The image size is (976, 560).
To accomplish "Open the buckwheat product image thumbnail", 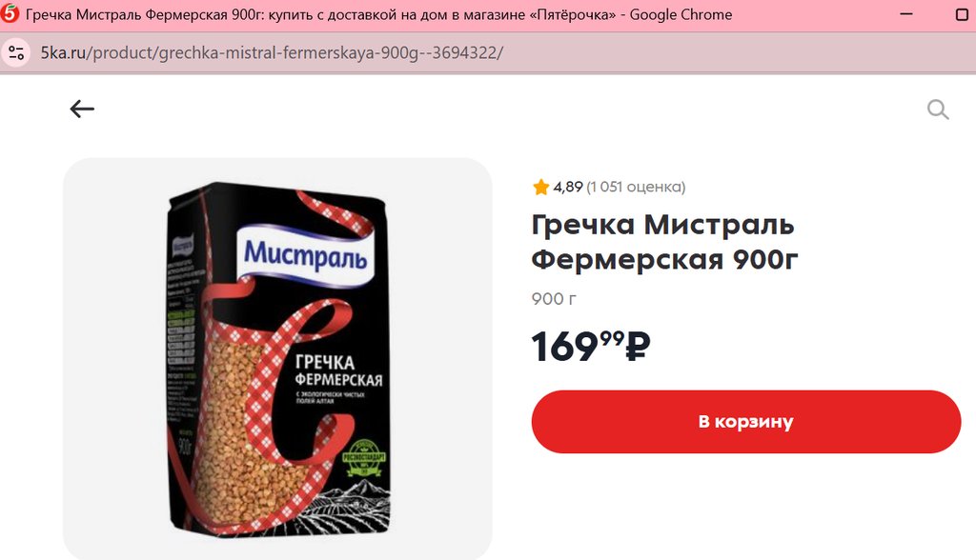I will tap(277, 359).
